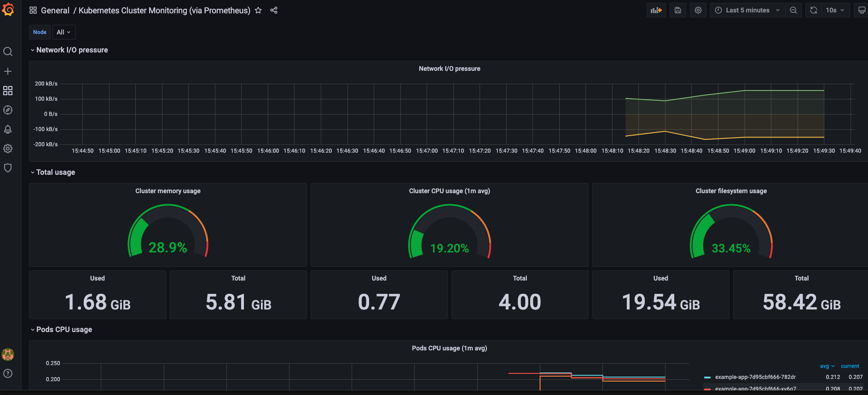Viewport: 868px width, 395px height.
Task: Open the Last 5 minutes time picker
Action: click(x=747, y=10)
